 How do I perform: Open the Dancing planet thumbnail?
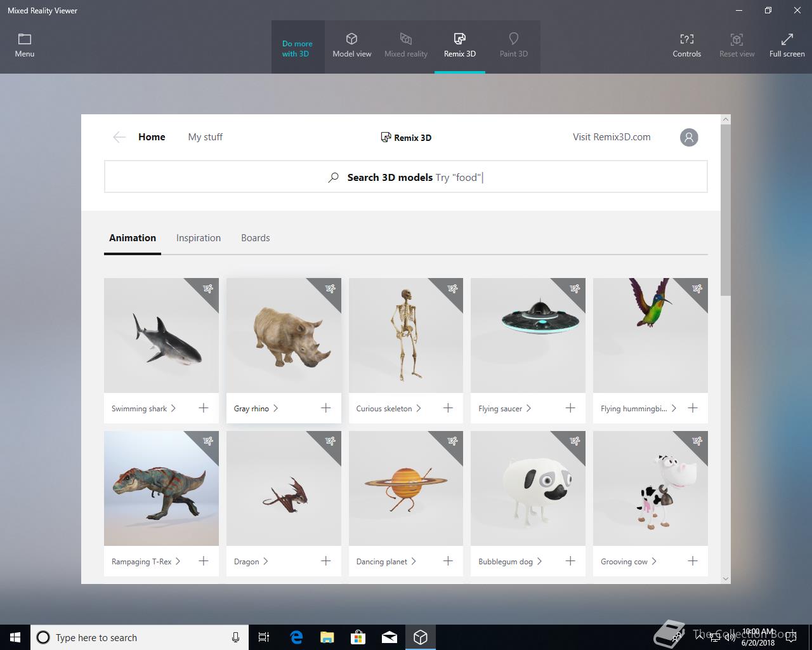click(406, 488)
